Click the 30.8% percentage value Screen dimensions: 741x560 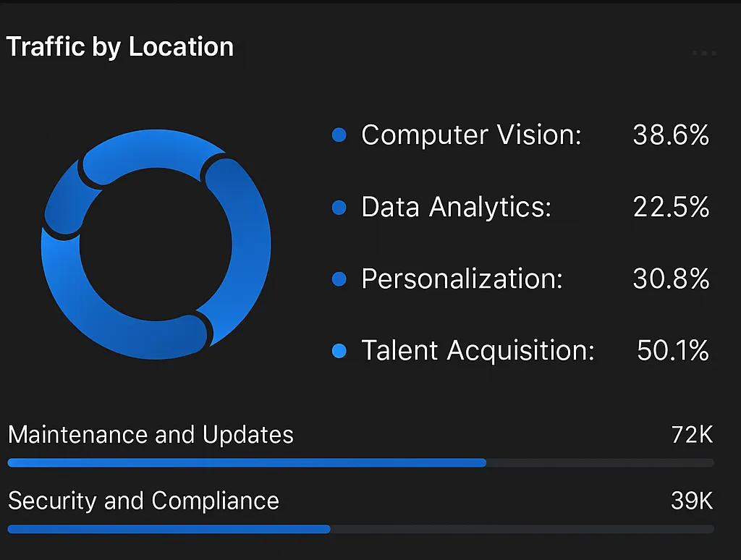coord(671,279)
